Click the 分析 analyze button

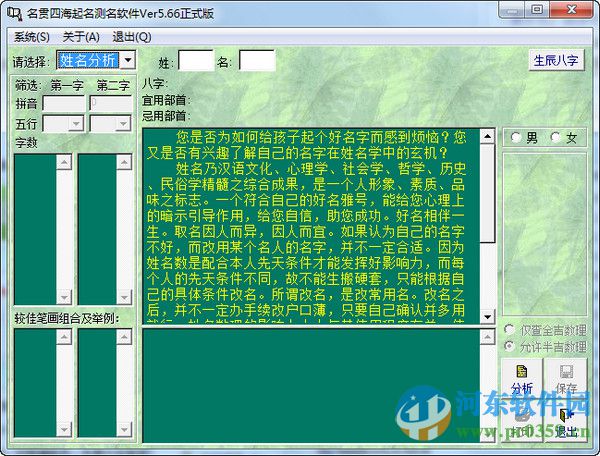(522, 379)
